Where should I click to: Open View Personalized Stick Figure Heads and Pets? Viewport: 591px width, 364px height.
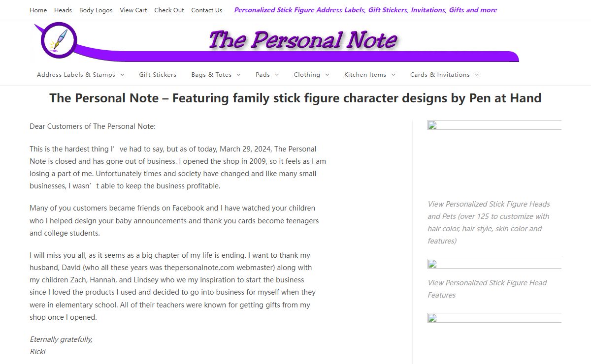[x=489, y=222]
